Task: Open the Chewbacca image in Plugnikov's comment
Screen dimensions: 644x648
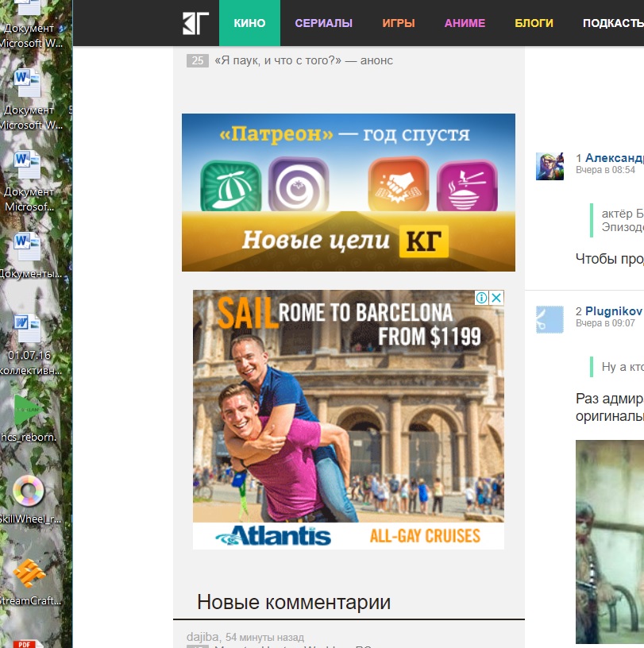Action: pos(610,542)
